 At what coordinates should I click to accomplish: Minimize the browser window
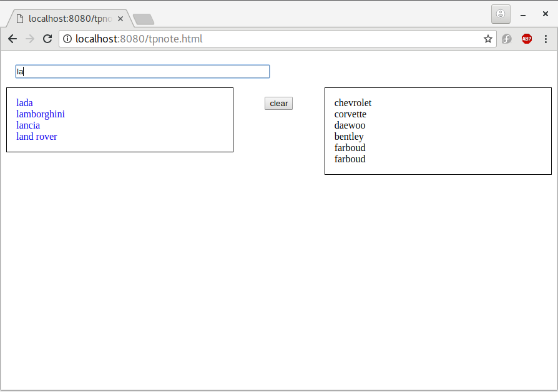(x=523, y=14)
